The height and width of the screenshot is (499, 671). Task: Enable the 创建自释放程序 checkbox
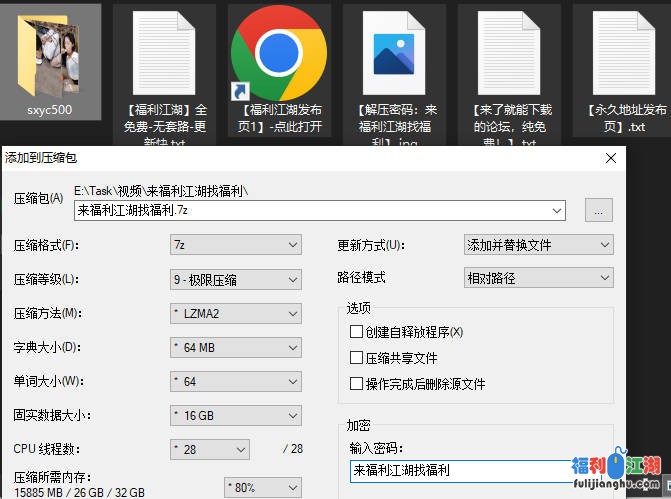click(x=356, y=332)
